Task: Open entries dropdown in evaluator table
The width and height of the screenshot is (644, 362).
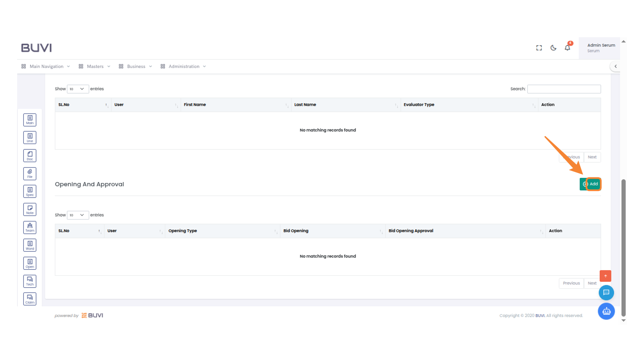Action: [x=77, y=89]
